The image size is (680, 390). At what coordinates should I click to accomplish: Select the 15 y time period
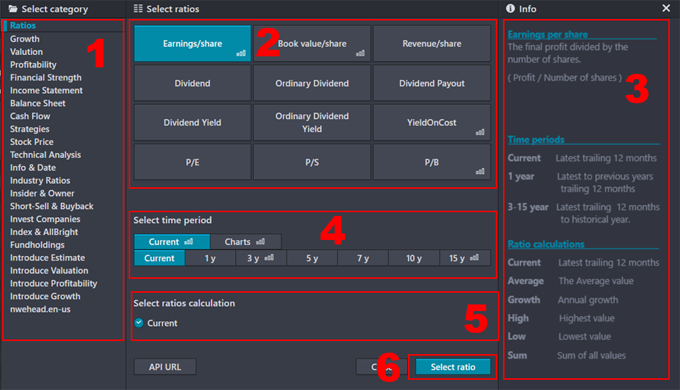[x=465, y=258]
